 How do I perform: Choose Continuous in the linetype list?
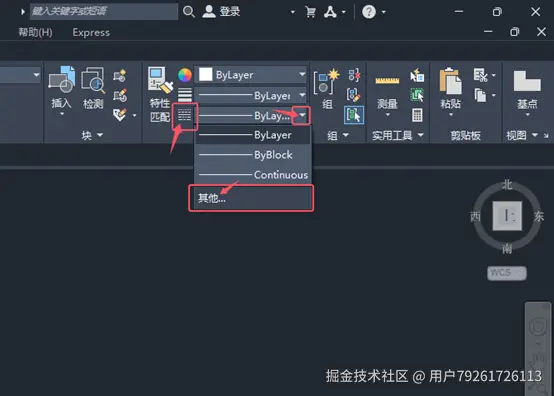pos(253,175)
